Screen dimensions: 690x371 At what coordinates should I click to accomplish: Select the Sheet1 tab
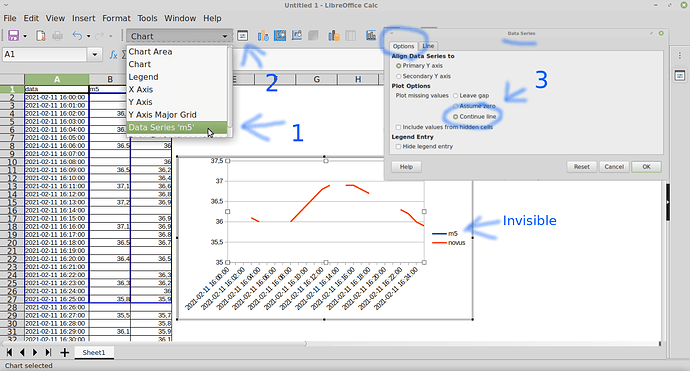[x=94, y=353]
